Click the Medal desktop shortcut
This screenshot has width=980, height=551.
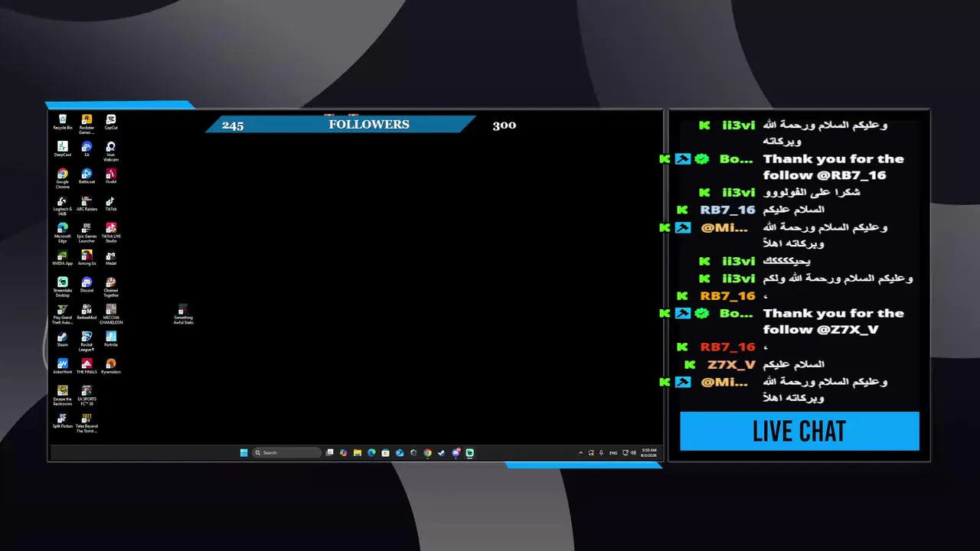click(111, 257)
